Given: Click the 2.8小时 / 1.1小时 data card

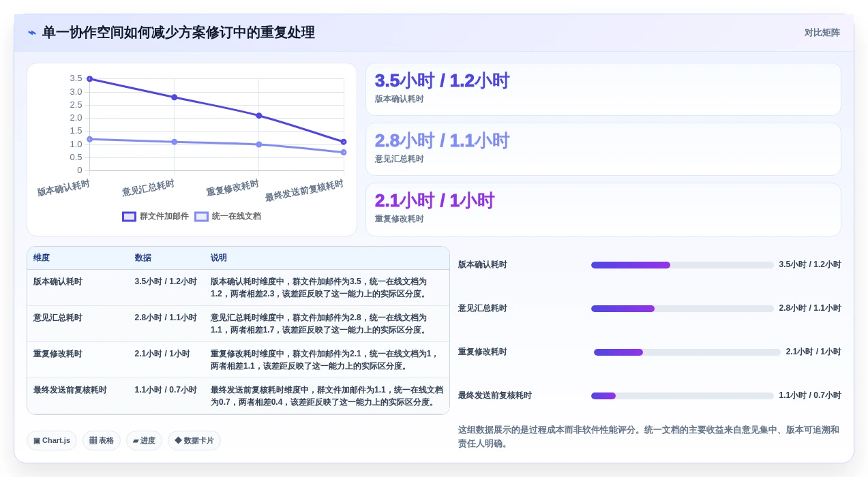Looking at the screenshot, I should (603, 149).
